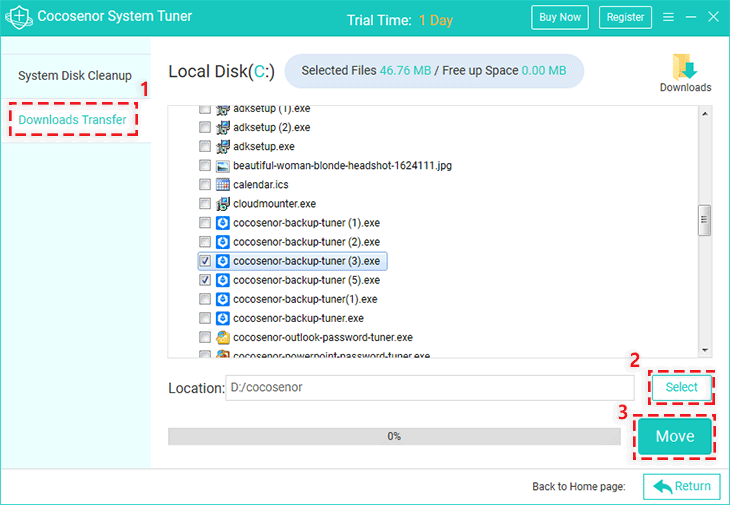Tick the calendar.ics checkbox
The height and width of the screenshot is (505, 730).
point(204,184)
